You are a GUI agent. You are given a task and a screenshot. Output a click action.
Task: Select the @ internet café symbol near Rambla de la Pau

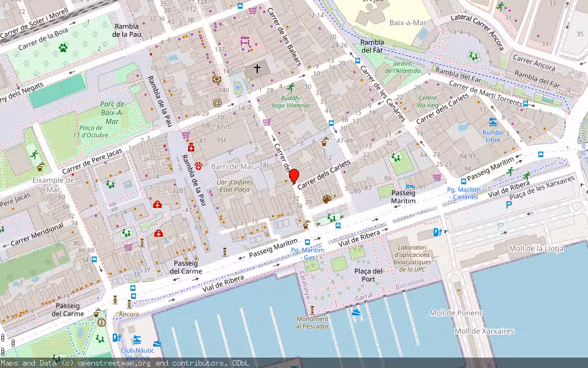tap(217, 103)
